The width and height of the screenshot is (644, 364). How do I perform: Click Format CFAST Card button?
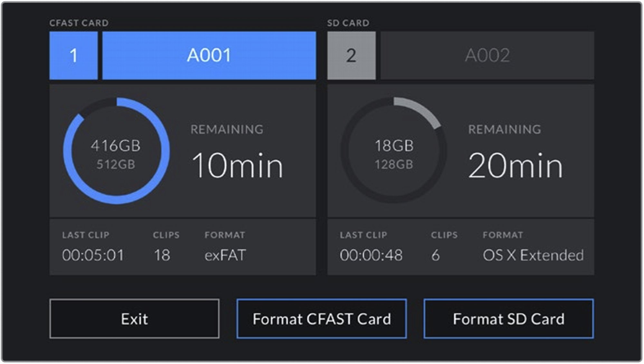[321, 319]
